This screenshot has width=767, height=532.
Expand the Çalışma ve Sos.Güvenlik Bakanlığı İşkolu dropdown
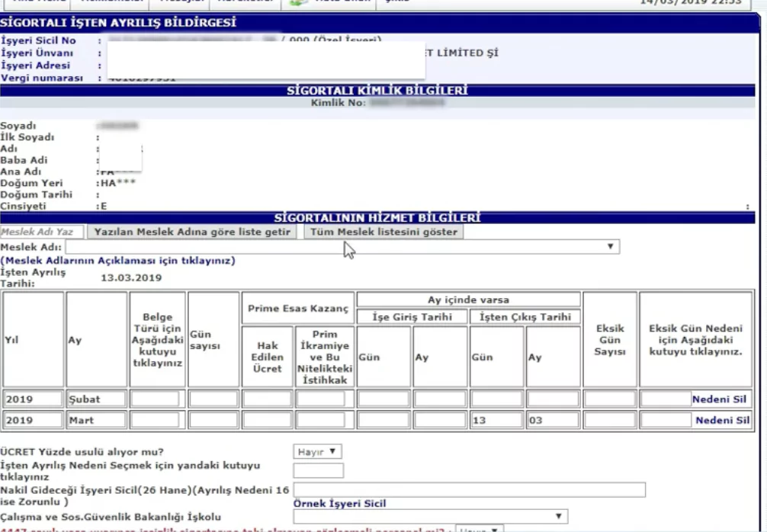pos(431,517)
